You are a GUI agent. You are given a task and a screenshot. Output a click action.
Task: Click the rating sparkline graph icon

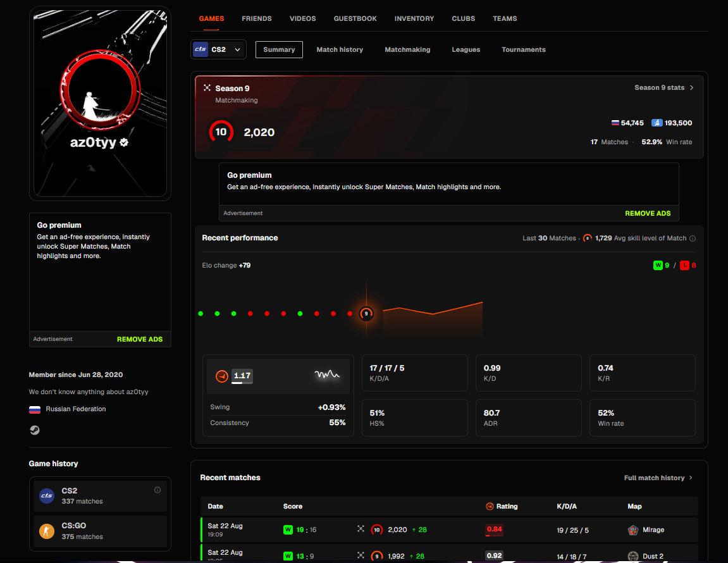[327, 374]
